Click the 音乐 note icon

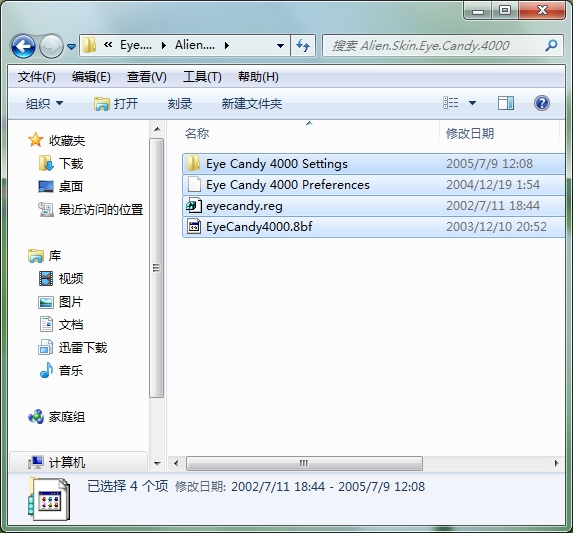46,370
